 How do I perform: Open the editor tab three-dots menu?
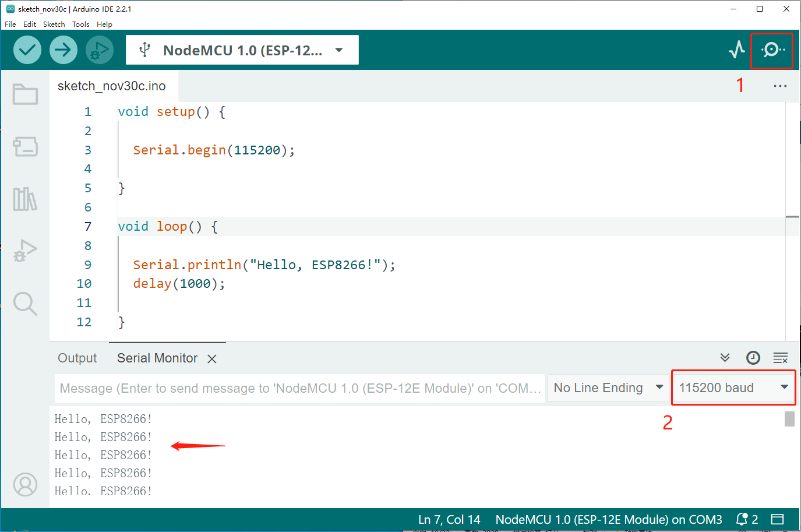[780, 86]
